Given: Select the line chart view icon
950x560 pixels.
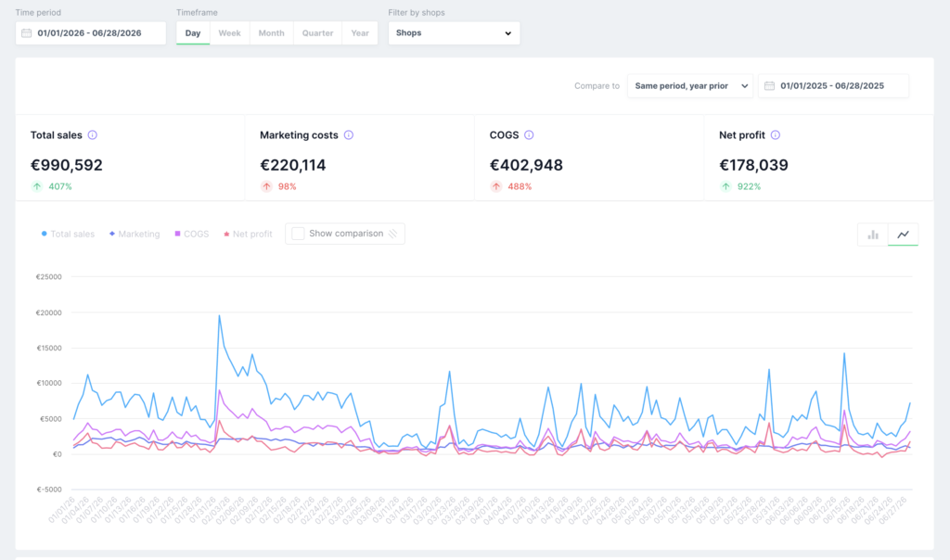Looking at the screenshot, I should point(904,235).
